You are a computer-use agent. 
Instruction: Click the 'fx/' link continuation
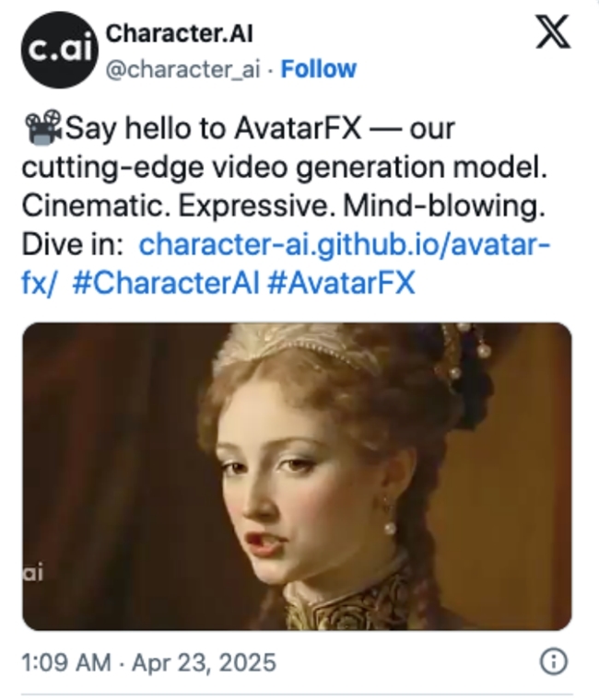pyautogui.click(x=40, y=283)
